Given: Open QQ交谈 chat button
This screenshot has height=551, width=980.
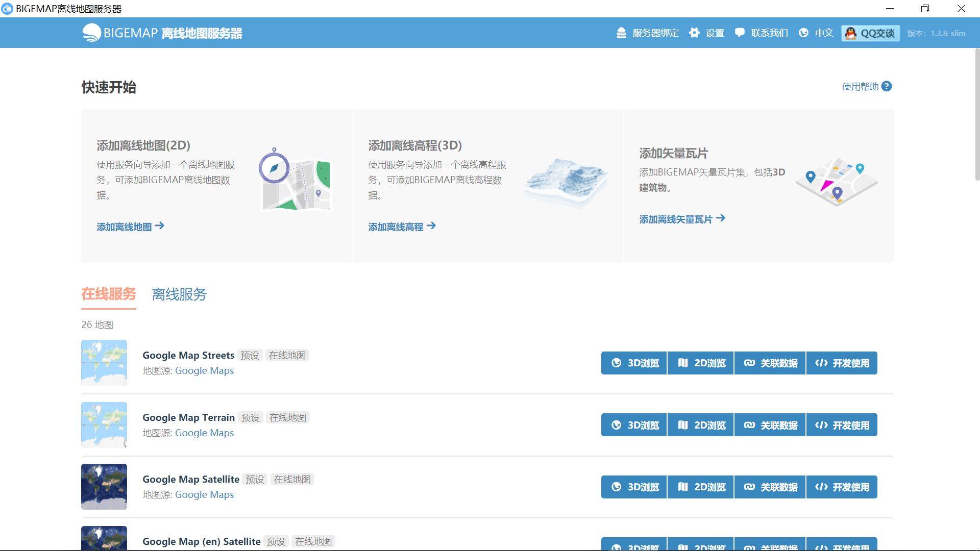Looking at the screenshot, I should click(870, 33).
